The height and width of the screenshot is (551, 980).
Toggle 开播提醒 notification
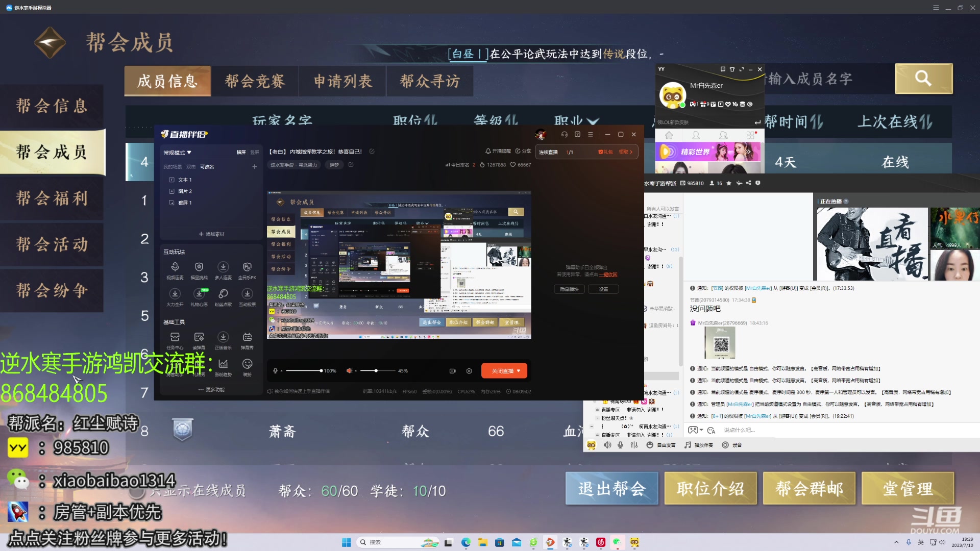[x=498, y=151]
